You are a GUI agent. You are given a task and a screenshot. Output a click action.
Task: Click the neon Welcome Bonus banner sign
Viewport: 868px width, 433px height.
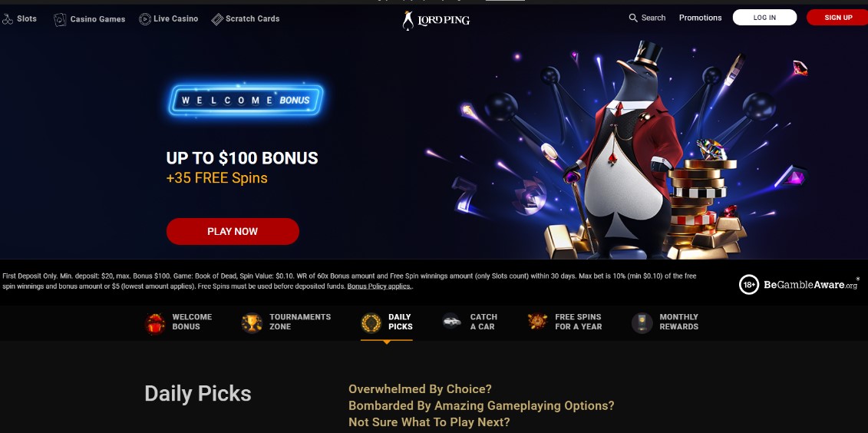coord(246,101)
